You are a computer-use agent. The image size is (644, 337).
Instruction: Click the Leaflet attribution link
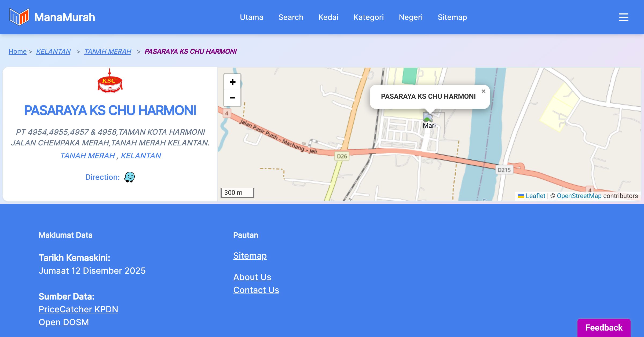(x=535, y=196)
